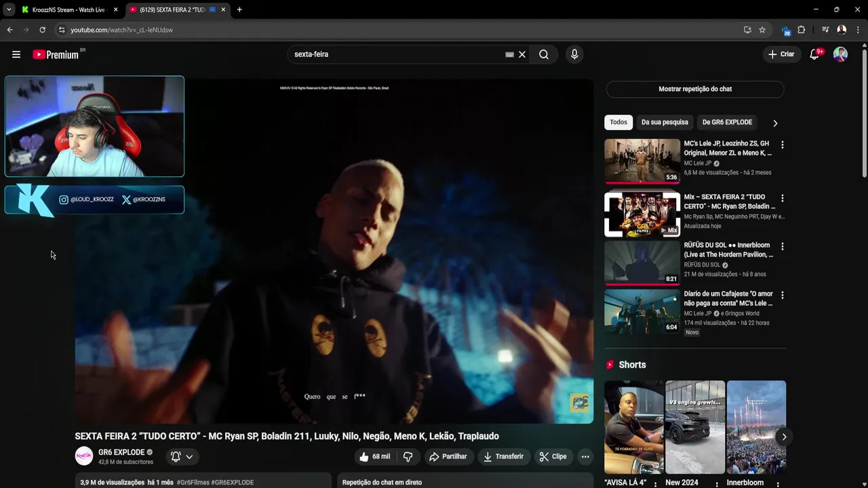Open the subscription notification bell dropdown
Image resolution: width=868 pixels, height=488 pixels.
coord(182,457)
